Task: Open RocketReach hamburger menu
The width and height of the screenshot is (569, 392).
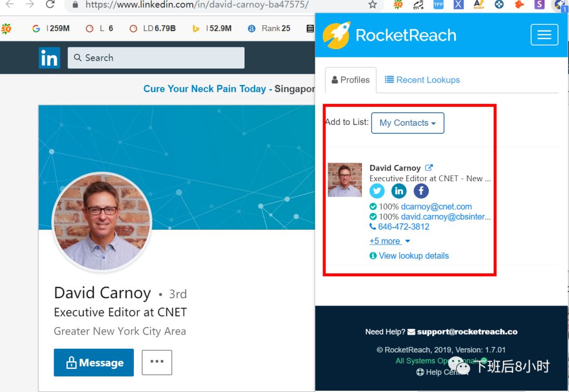Action: (x=544, y=35)
